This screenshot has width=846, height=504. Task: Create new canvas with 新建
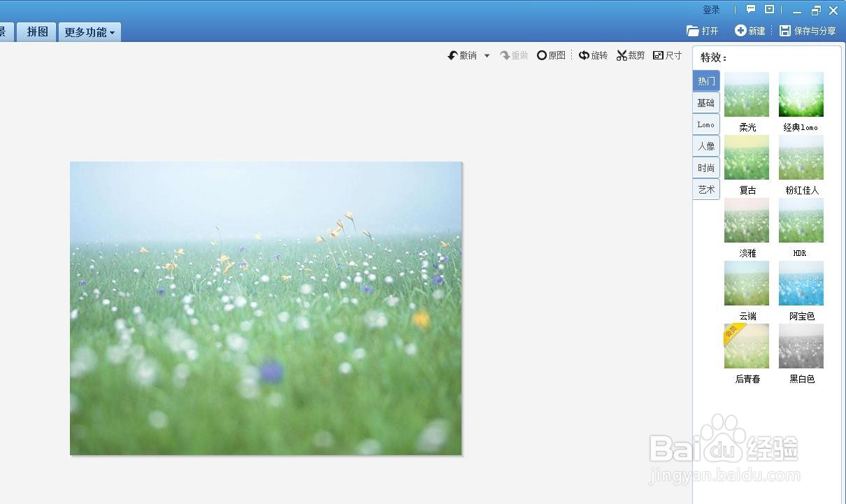tap(750, 31)
